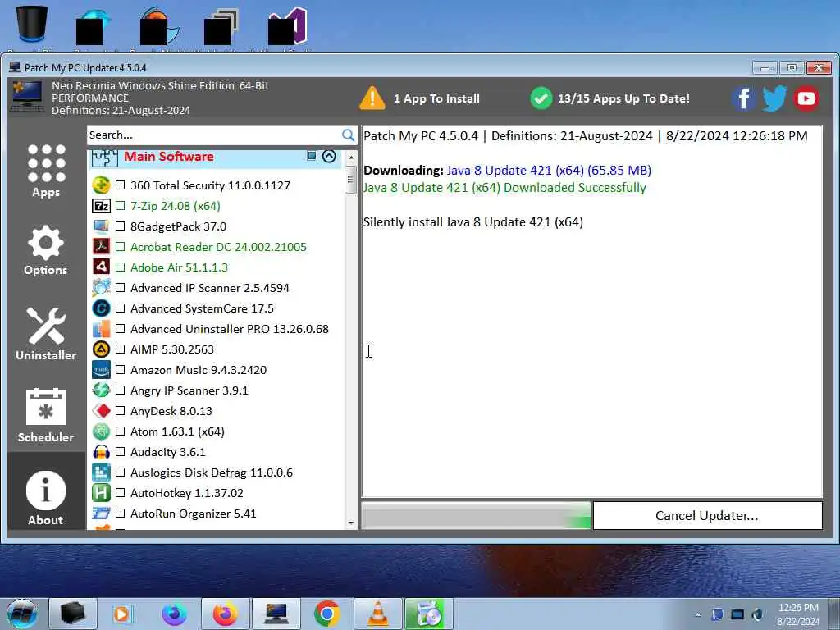Click the Auslogics Disk Defrag icon

click(x=101, y=472)
